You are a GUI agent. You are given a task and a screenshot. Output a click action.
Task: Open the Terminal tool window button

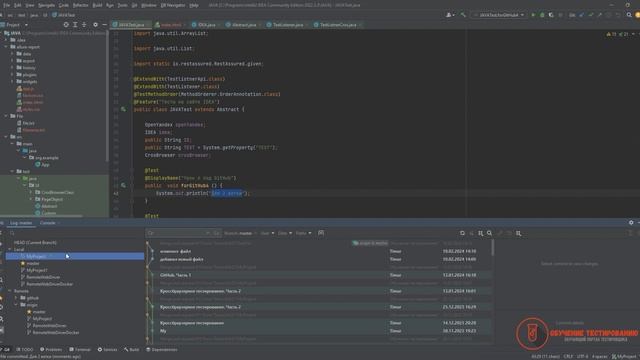coord(80,349)
